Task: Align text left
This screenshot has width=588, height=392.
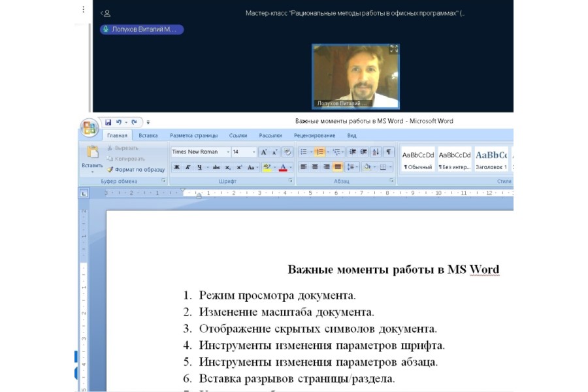Action: (x=303, y=167)
